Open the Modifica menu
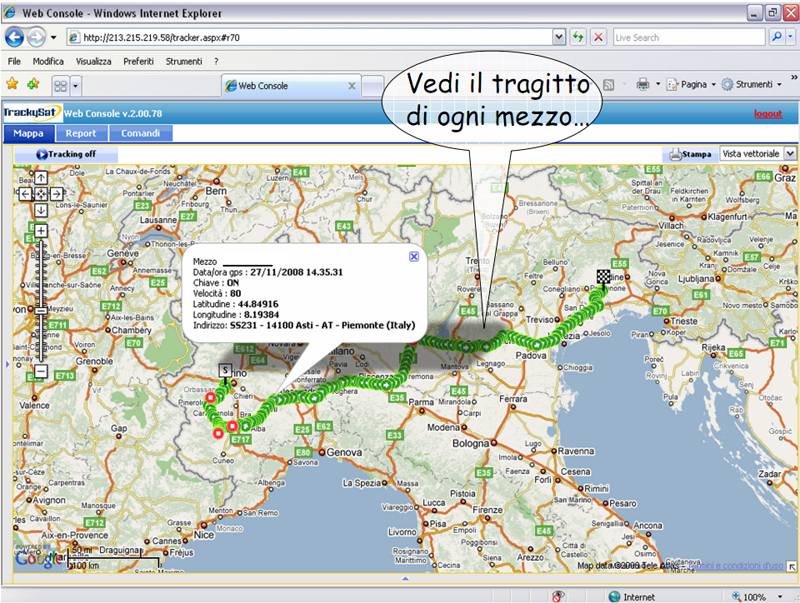Screen dimensions: 800x603 [48, 61]
